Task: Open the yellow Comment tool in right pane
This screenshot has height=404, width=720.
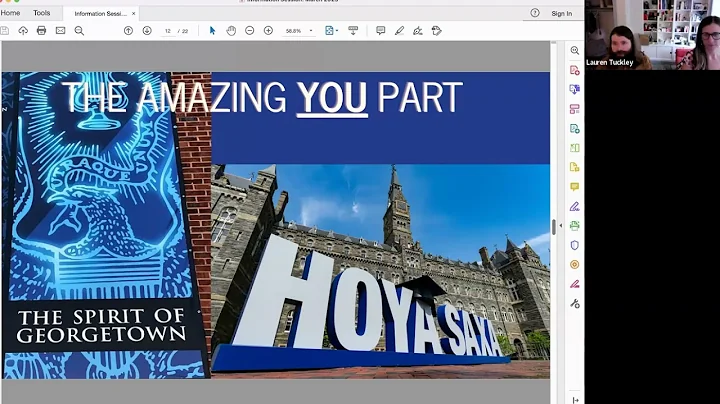Action: coord(574,187)
